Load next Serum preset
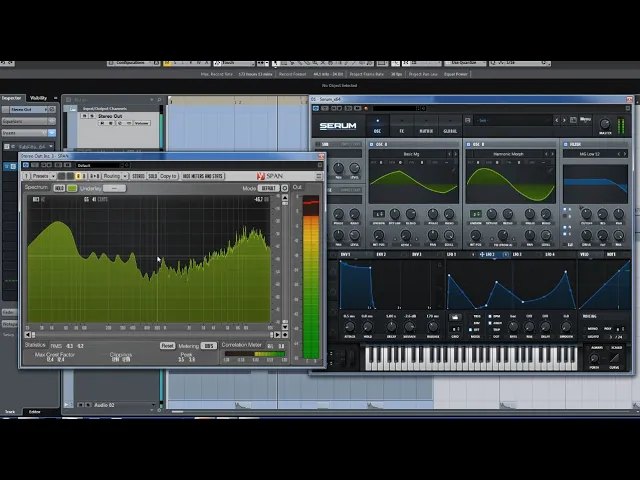The image size is (640, 480). 564,120
